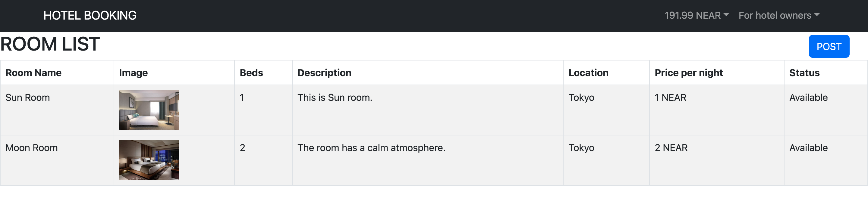Open the Moon Room image thumbnail
Screen dimensions: 868x223
(149, 160)
